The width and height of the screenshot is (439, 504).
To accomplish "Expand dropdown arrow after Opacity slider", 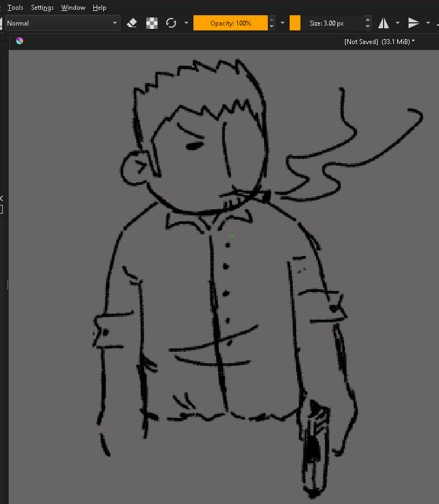I will pos(283,23).
